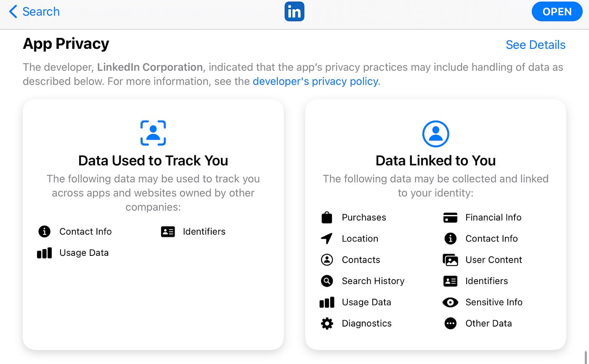Click Usage Data icon in tracking card

(44, 253)
